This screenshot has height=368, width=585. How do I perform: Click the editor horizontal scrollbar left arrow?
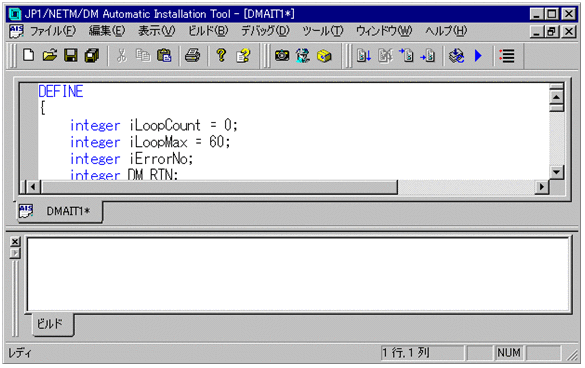[33, 187]
